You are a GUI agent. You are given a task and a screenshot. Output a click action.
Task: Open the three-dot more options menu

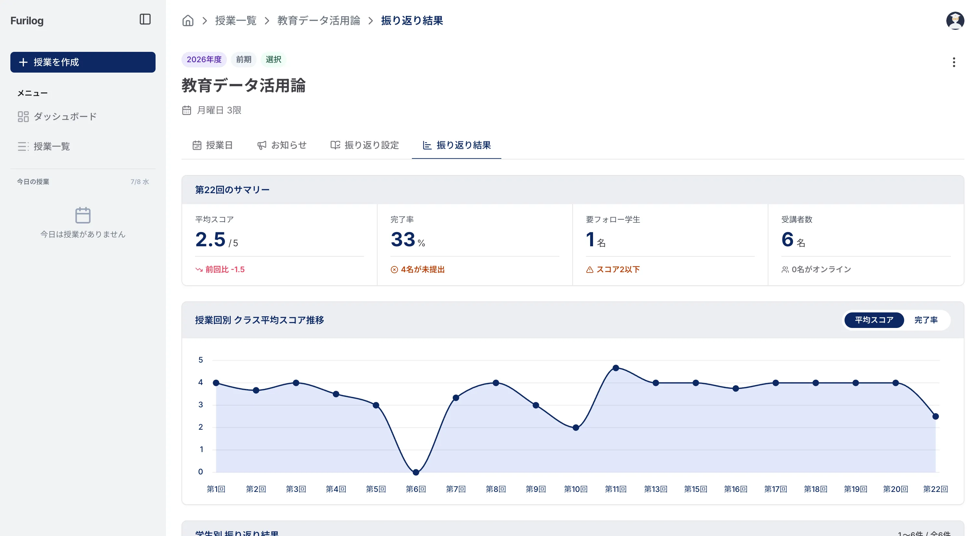pos(954,63)
